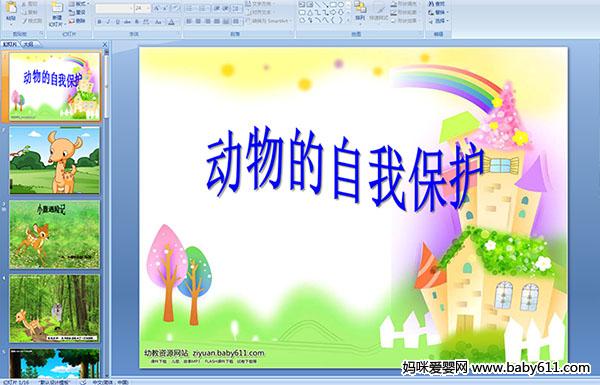The image size is (600, 385).
Task: Toggle align text left
Action: point(189,21)
